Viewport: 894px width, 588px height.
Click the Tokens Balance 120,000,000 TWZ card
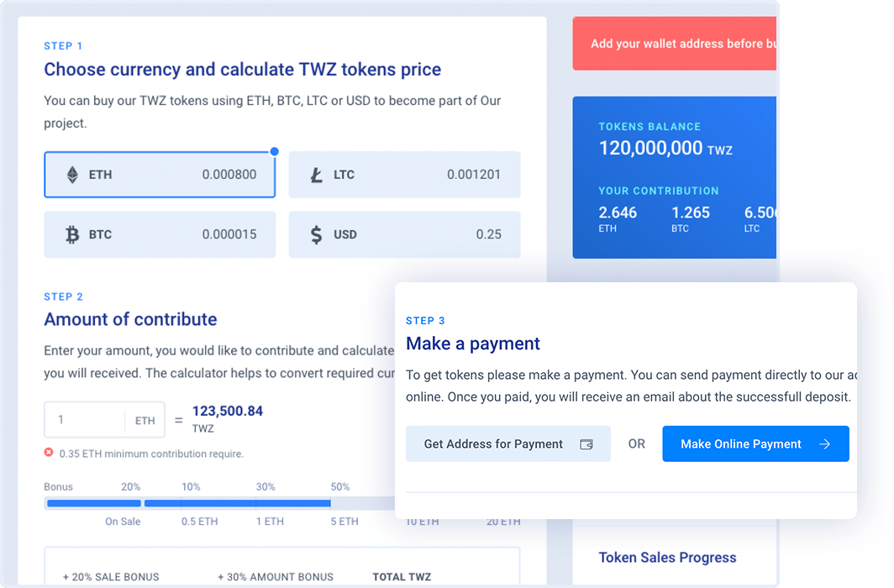pyautogui.click(x=674, y=176)
